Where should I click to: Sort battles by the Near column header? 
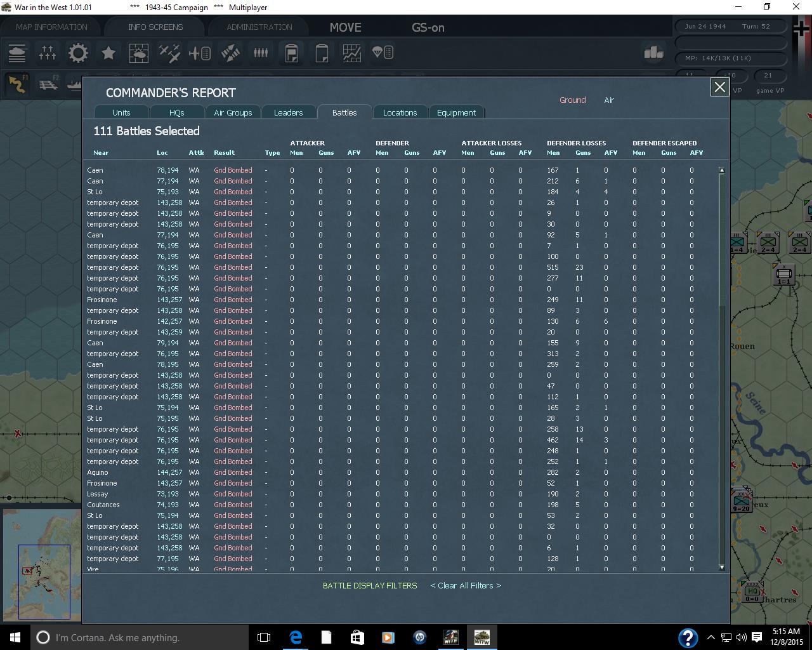101,152
